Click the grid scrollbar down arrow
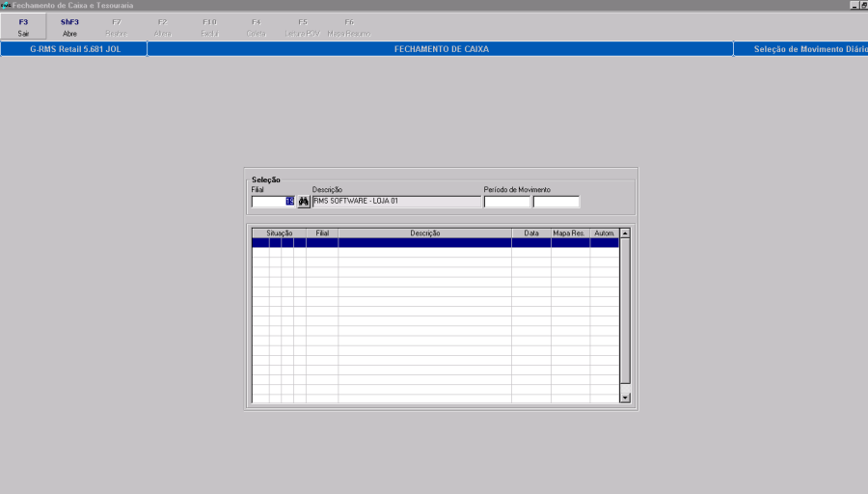The width and height of the screenshot is (868, 494). (625, 398)
